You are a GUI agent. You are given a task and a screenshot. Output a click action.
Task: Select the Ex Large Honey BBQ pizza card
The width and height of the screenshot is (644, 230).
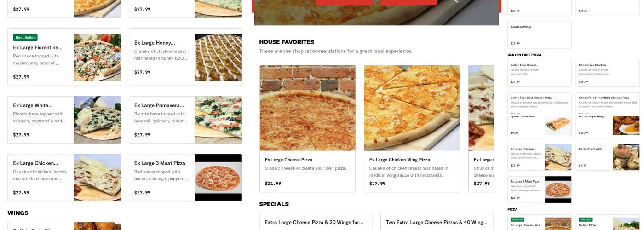coord(185,57)
